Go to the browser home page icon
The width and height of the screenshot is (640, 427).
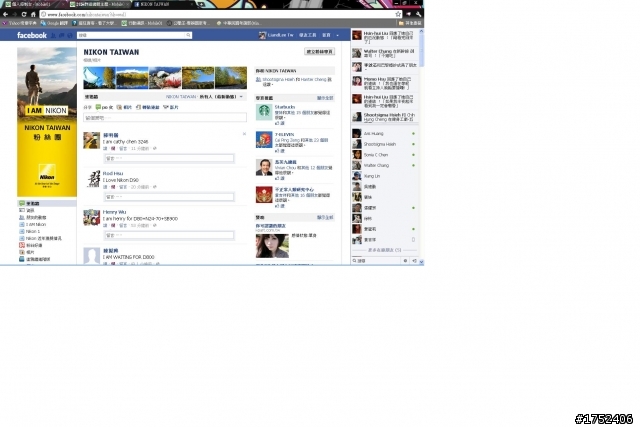point(33,14)
